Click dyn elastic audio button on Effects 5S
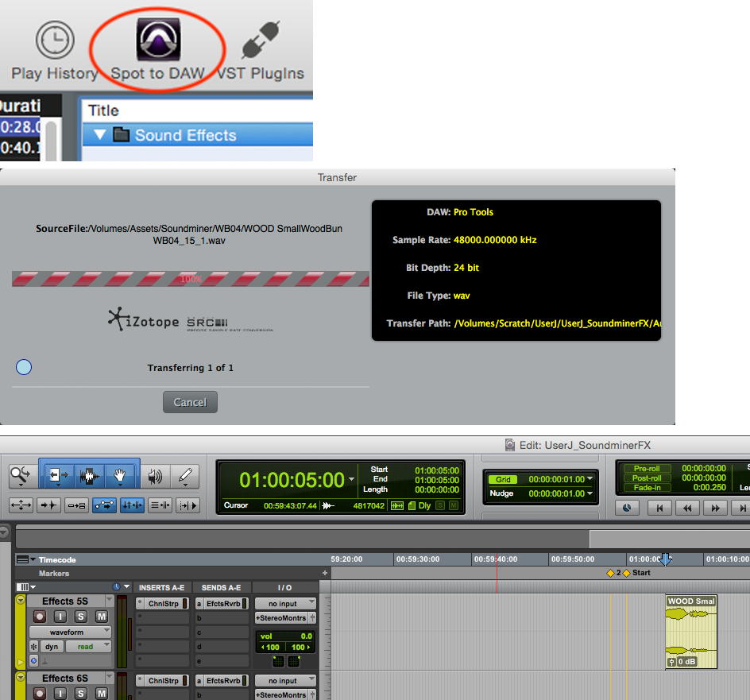The width and height of the screenshot is (750, 700). pyautogui.click(x=52, y=647)
